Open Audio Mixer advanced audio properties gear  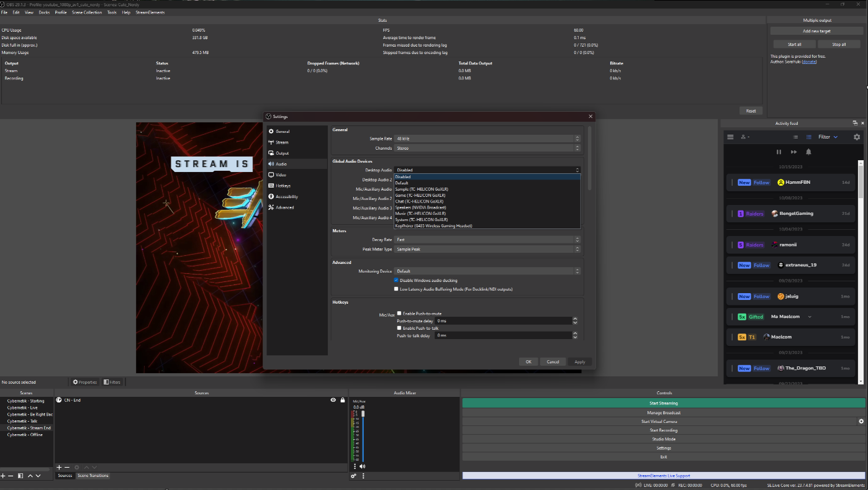click(354, 476)
